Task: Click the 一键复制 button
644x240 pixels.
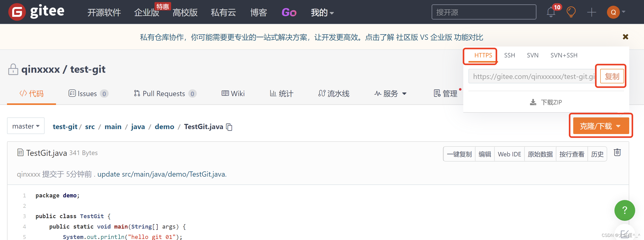Action: coord(459,154)
